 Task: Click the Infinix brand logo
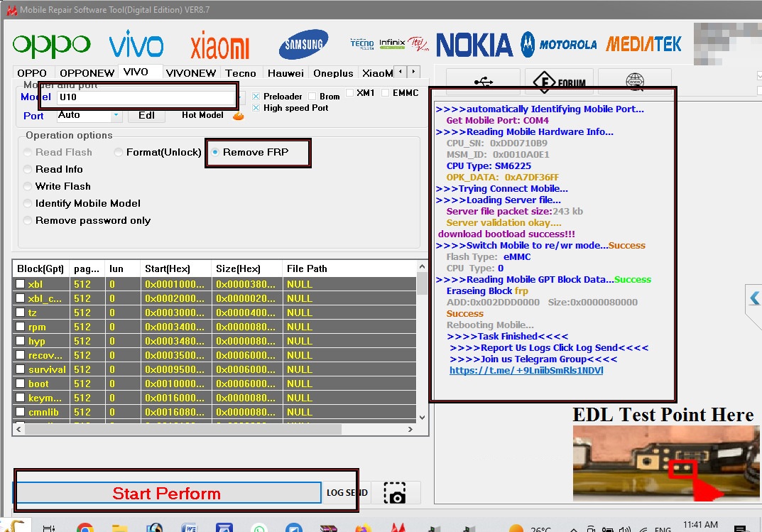click(392, 44)
